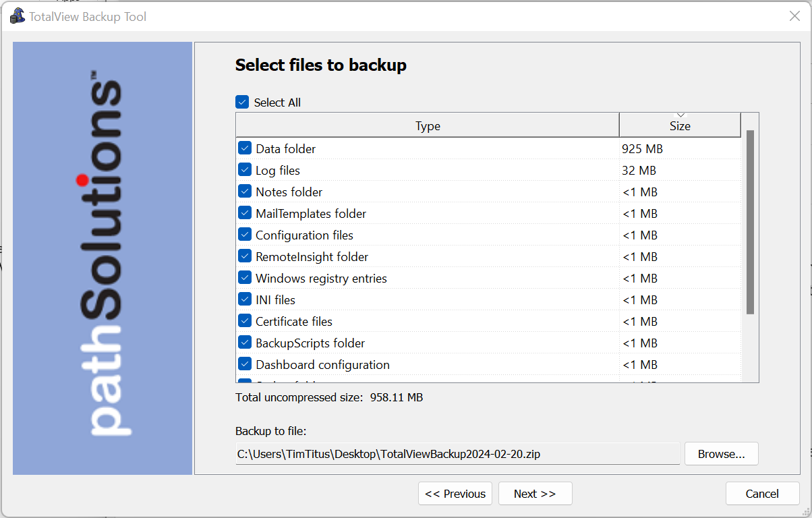Viewport: 812px width, 518px height.
Task: Sort the list by Size column header
Action: (680, 126)
